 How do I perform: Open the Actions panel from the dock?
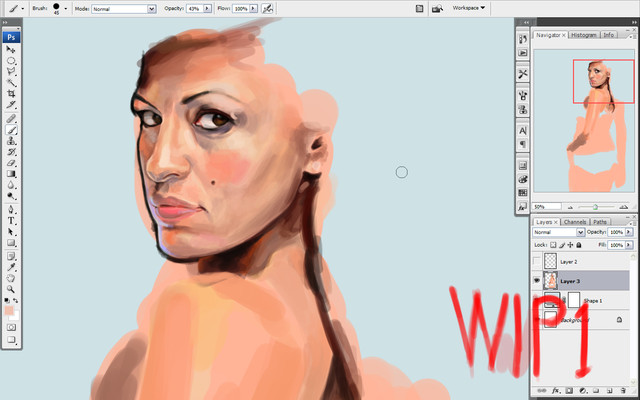coord(522,53)
